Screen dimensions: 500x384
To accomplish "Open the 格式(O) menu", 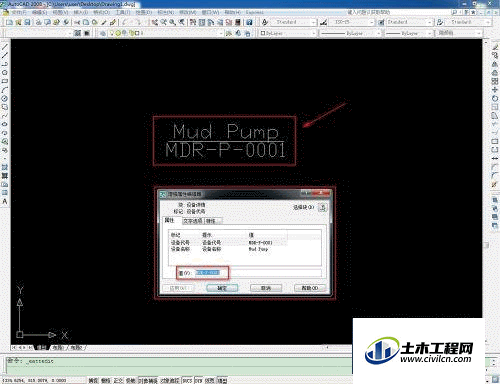I will 101,12.
